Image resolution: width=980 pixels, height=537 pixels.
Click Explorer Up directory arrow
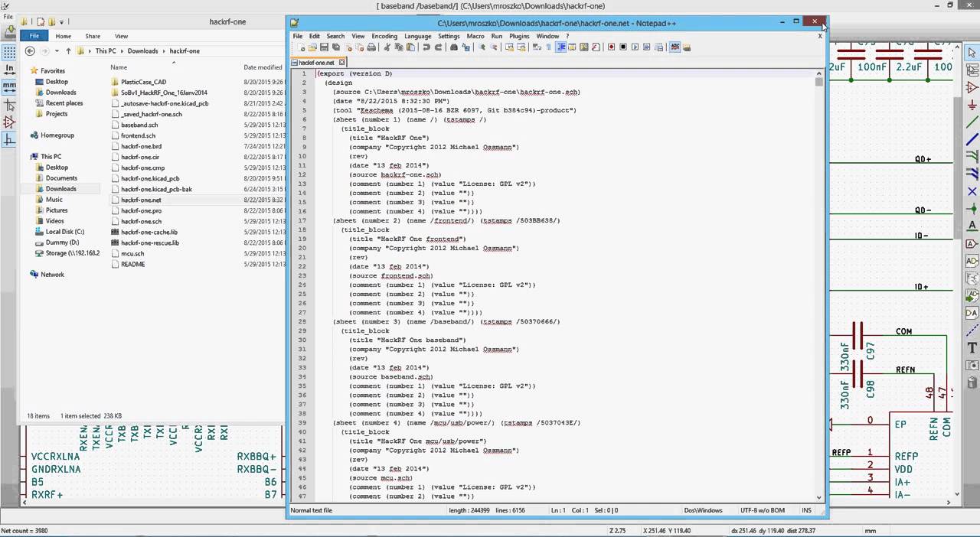(68, 51)
